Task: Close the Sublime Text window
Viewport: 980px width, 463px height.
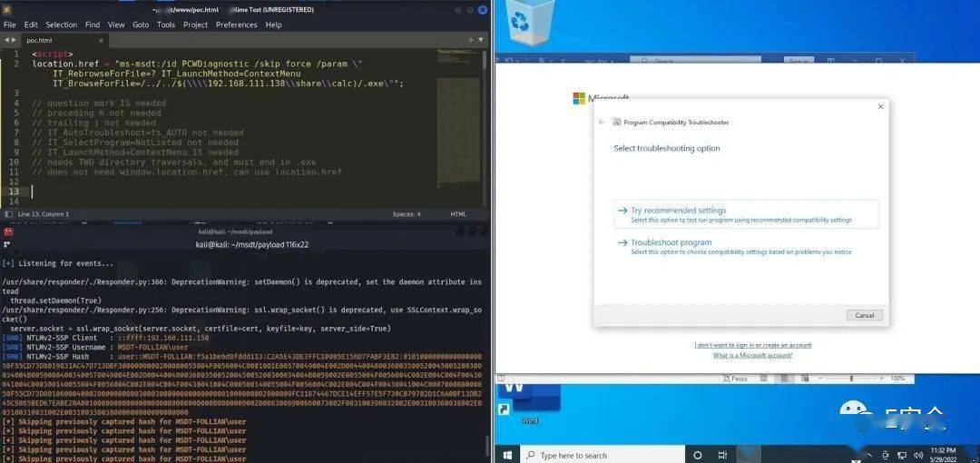Action: click(483, 10)
